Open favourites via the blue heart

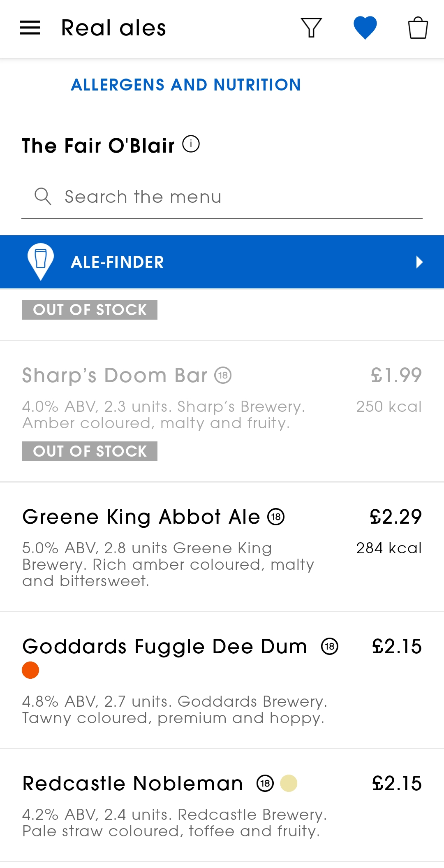coord(365,28)
